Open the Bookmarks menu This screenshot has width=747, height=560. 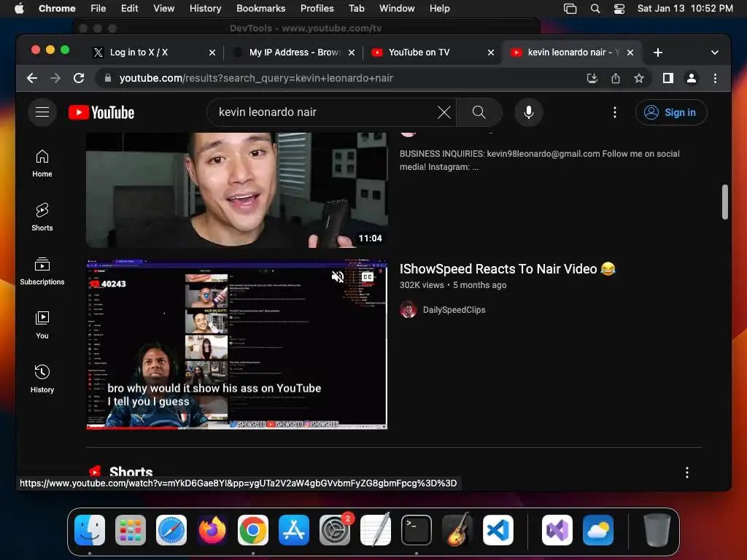260,8
